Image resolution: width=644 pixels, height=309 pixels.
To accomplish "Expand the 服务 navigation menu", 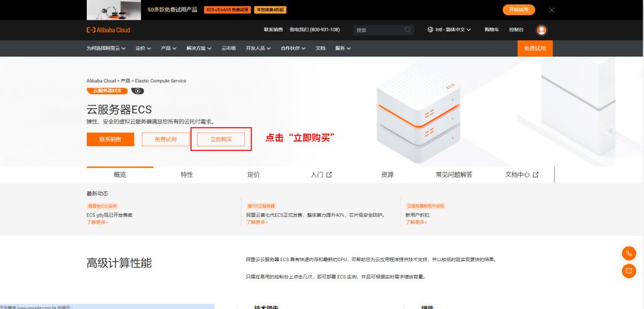I will click(343, 48).
